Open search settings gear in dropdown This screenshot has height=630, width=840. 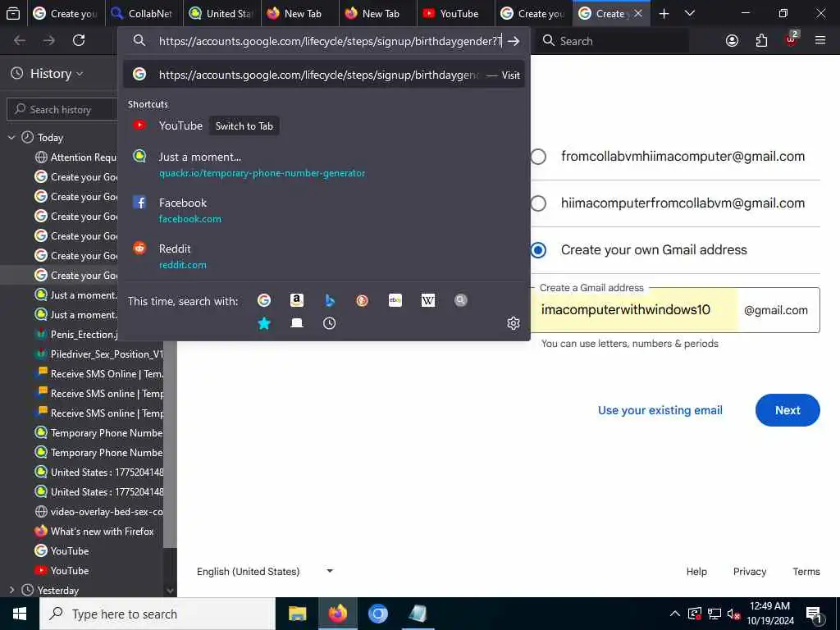point(514,323)
